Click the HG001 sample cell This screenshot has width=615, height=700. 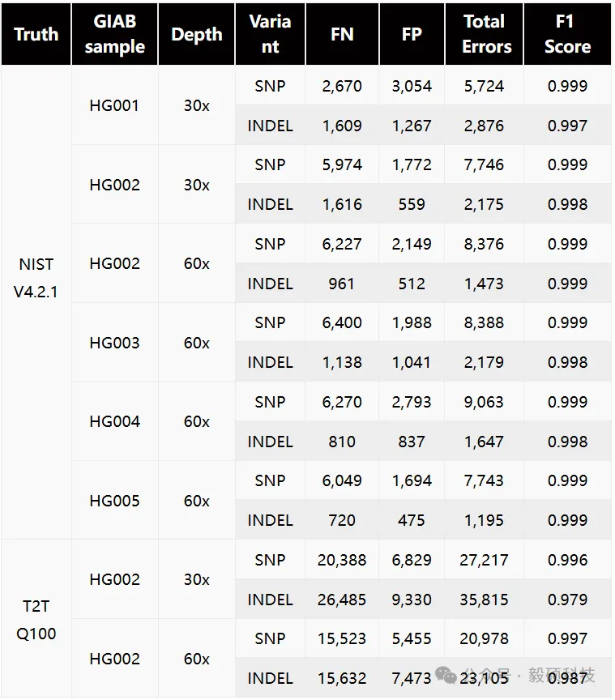tap(115, 105)
